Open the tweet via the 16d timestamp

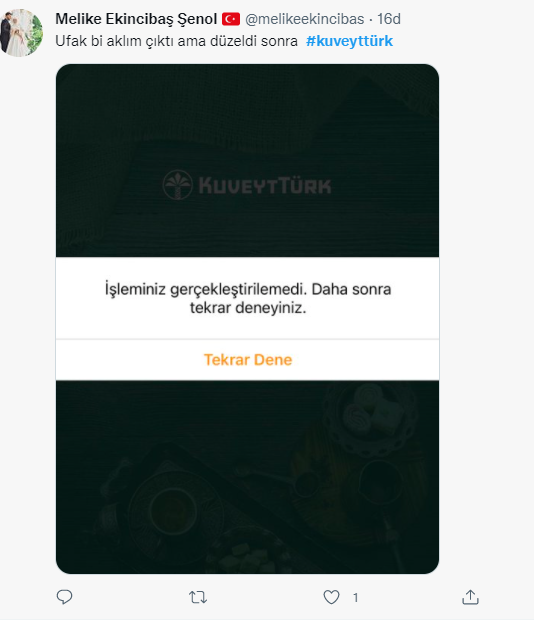(x=389, y=19)
